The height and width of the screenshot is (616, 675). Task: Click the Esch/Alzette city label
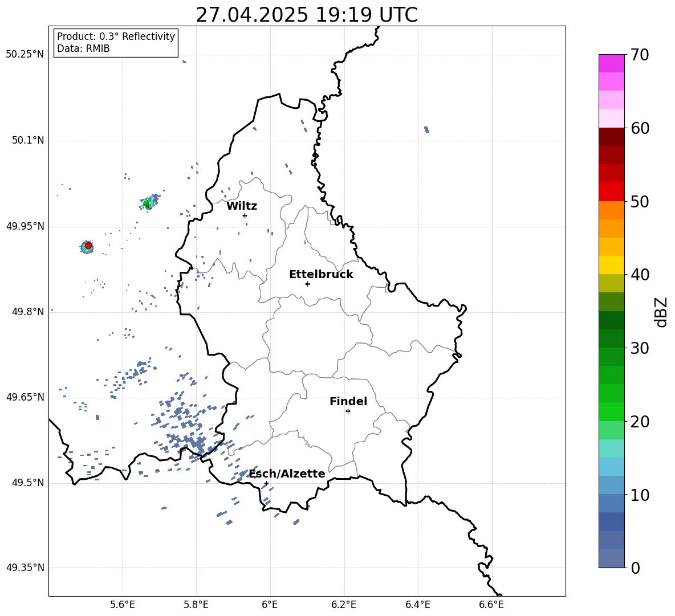(x=287, y=474)
